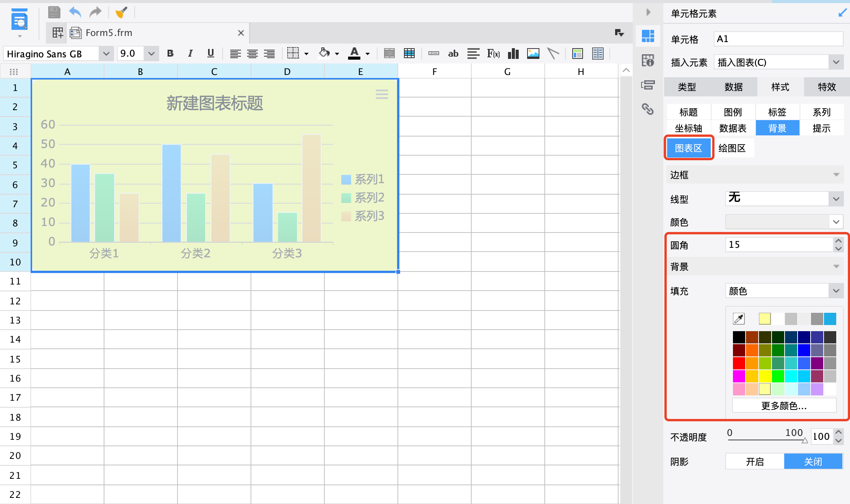Select the 绘图区 background option
Viewport: 850px width, 504px height.
pos(732,148)
